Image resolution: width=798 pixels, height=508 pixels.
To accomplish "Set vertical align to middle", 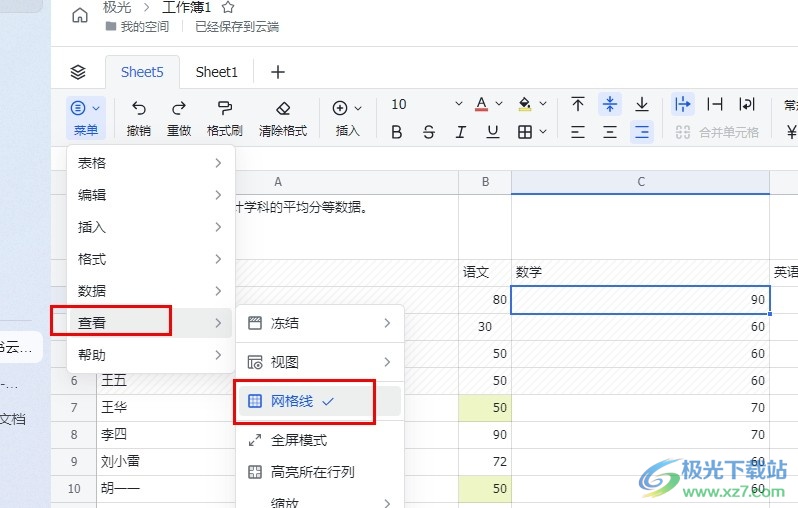I will pos(610,104).
